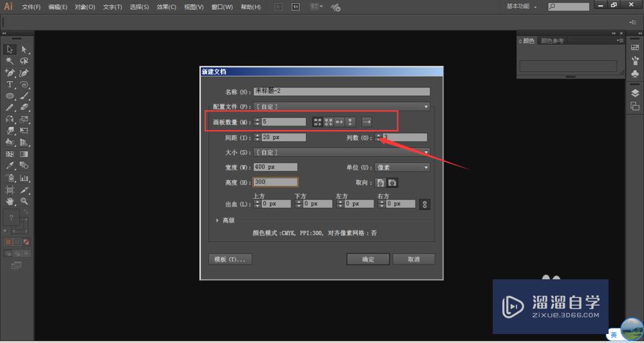Choose grid by column artboard arrangement
The height and width of the screenshot is (343, 644).
(328, 122)
